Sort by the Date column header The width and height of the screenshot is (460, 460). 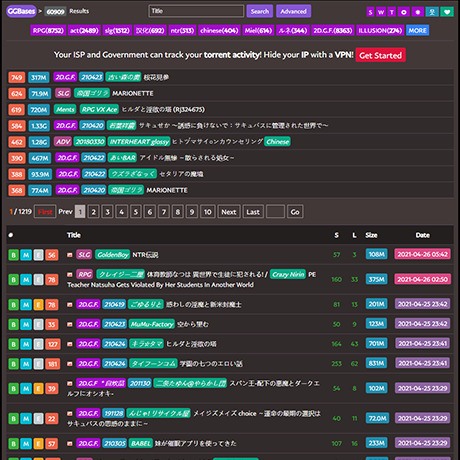422,235
